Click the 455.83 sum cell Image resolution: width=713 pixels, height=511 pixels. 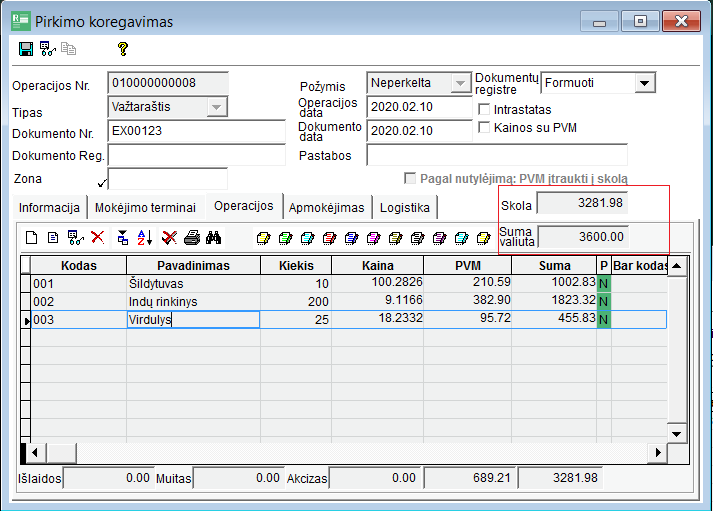[554, 319]
